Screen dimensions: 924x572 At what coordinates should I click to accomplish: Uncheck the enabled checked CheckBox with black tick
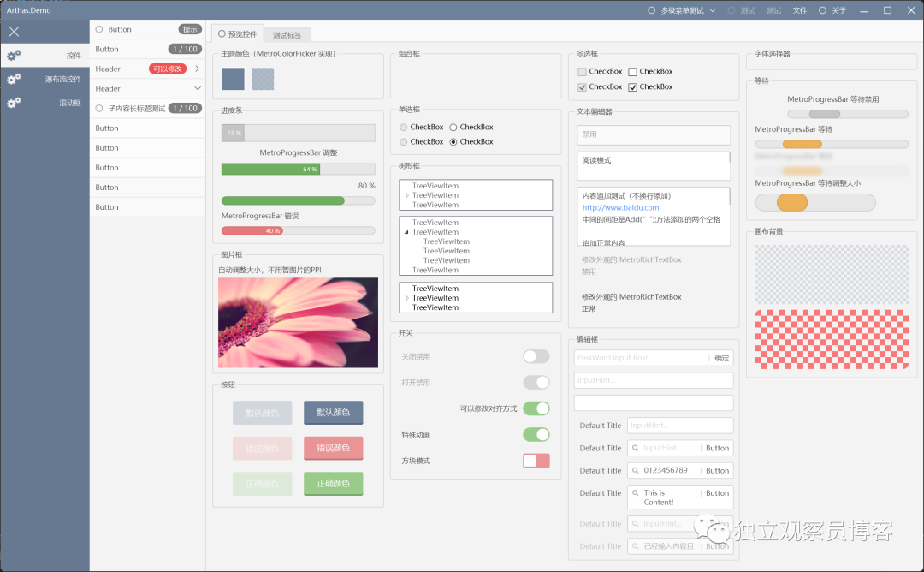(633, 87)
